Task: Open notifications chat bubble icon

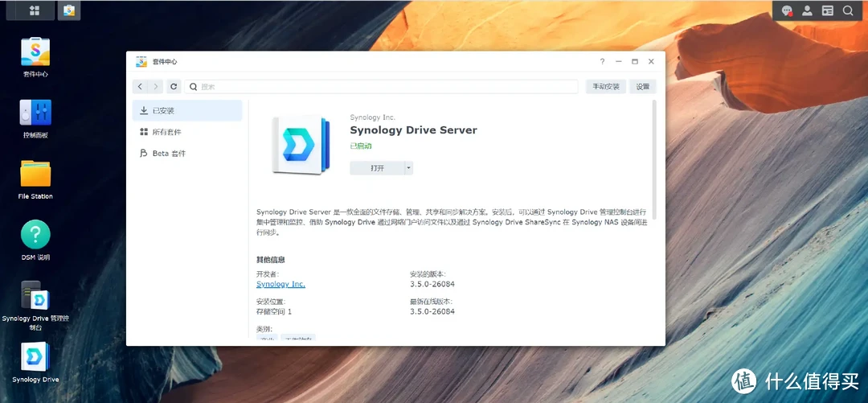Action: coord(787,10)
